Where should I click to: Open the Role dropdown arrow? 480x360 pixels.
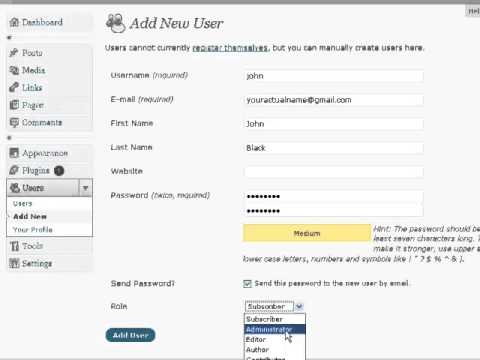click(299, 306)
